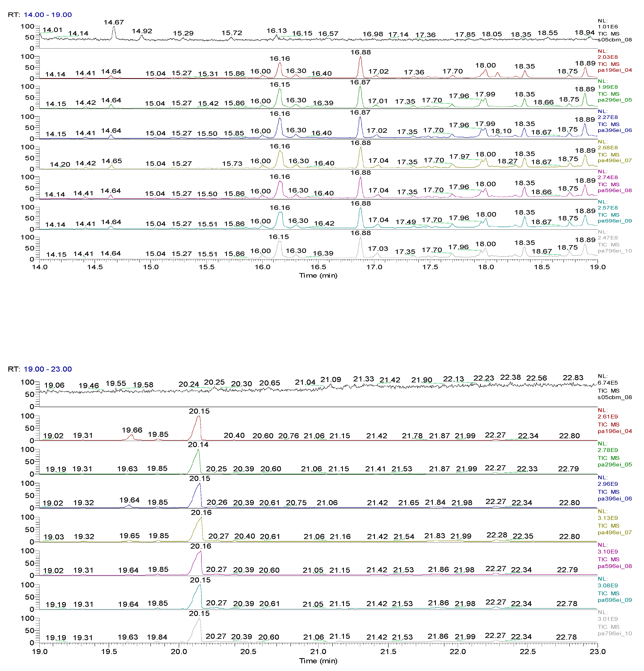Click the NL value 2.03E8
Screen dimensions: 644x671
click(x=608, y=57)
